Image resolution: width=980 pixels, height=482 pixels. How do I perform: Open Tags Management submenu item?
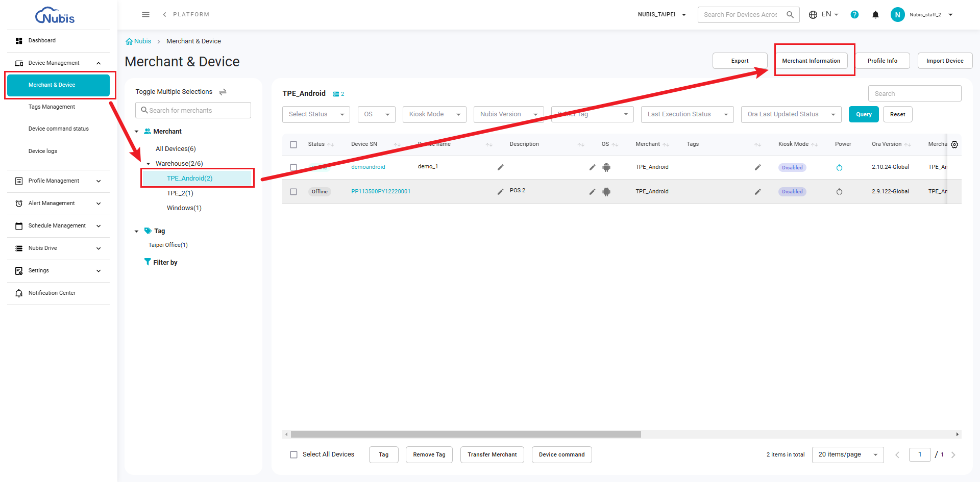[x=52, y=107]
